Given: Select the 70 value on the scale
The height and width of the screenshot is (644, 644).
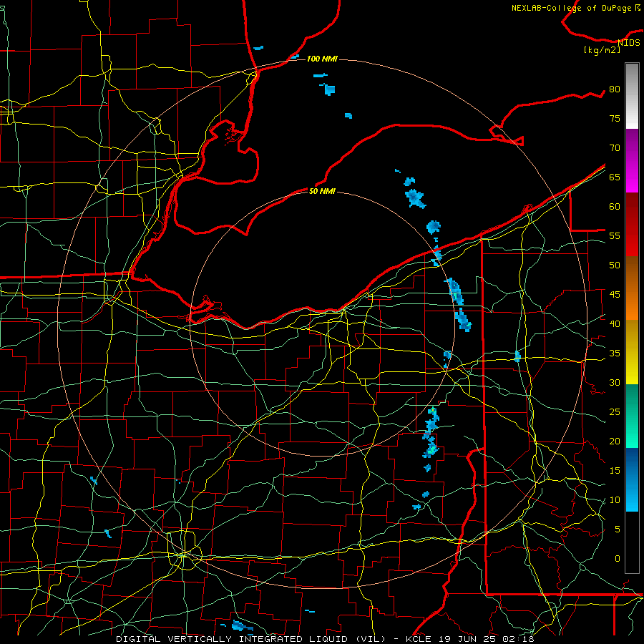Looking at the screenshot, I should pos(615,148).
